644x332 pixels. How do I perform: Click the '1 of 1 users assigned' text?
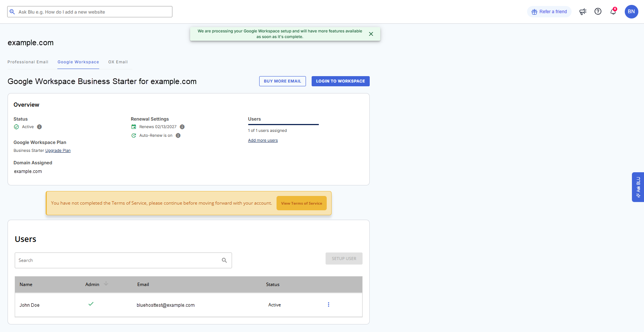coord(267,131)
